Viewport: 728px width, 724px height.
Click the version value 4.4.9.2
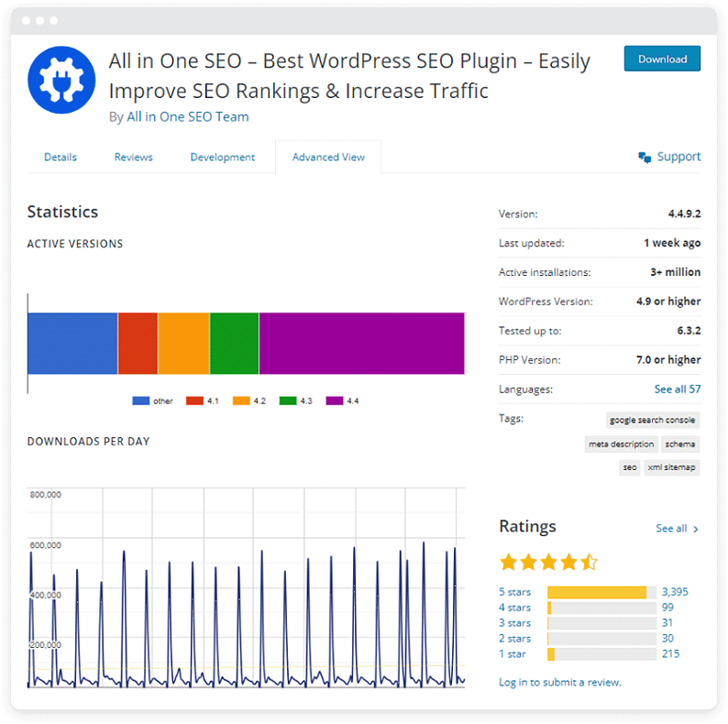tap(684, 214)
